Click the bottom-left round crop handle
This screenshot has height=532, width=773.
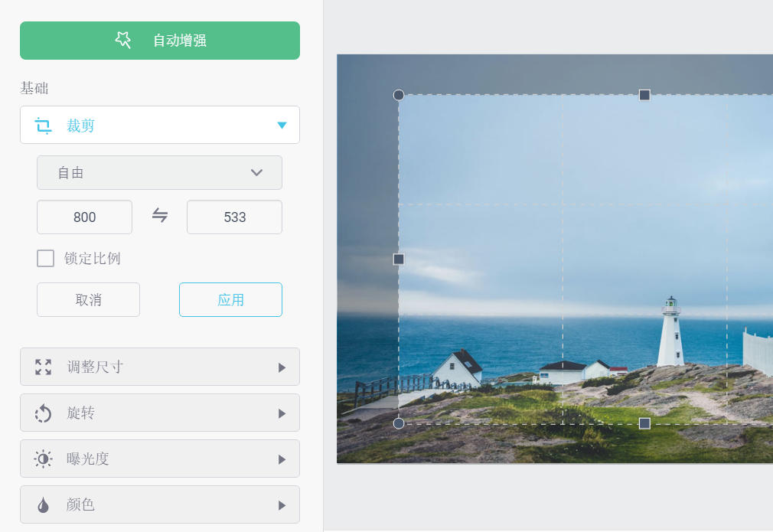point(399,423)
